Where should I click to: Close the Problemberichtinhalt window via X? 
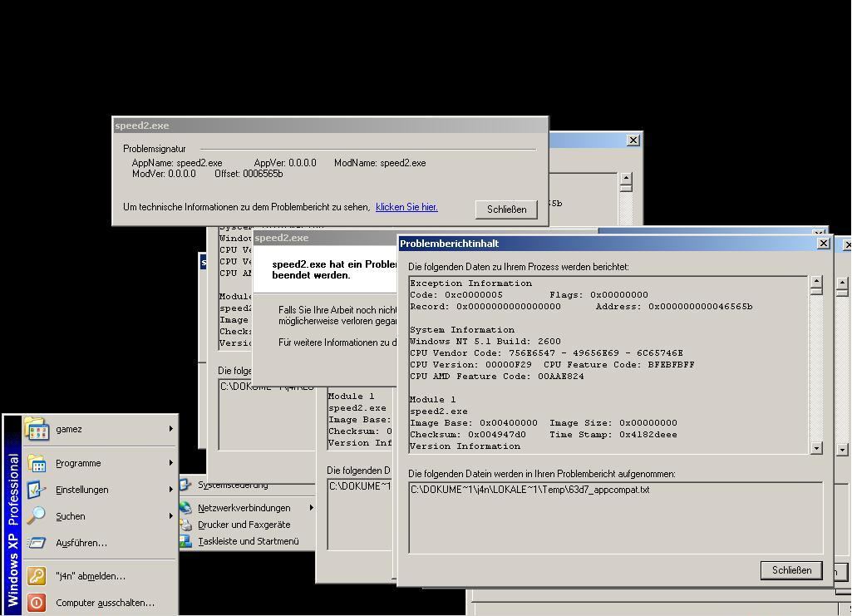pyautogui.click(x=823, y=244)
